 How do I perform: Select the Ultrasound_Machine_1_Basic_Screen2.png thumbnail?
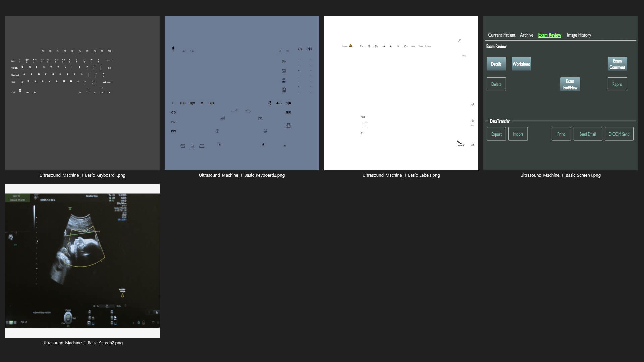pyautogui.click(x=83, y=260)
